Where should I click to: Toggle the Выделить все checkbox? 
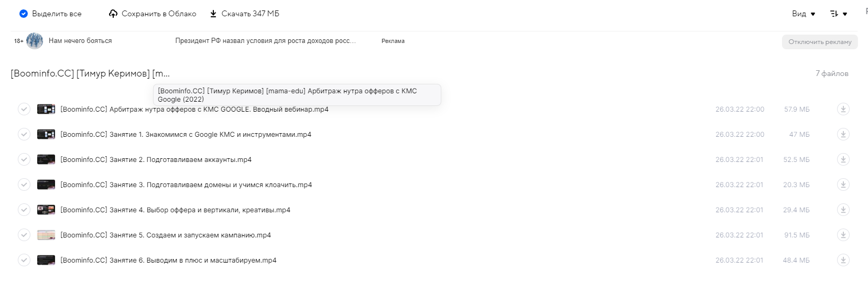point(23,14)
